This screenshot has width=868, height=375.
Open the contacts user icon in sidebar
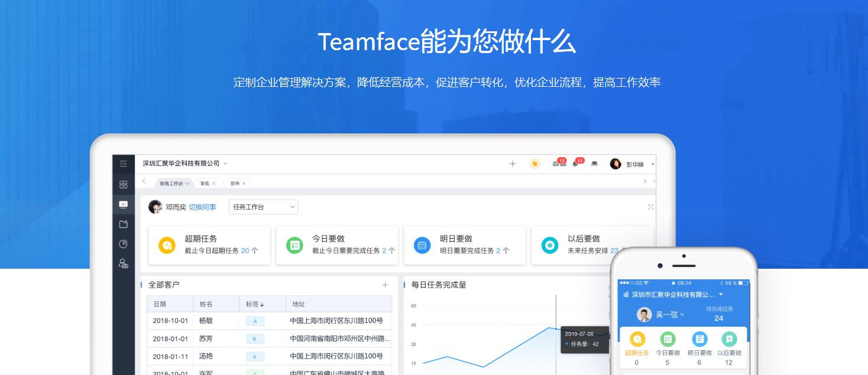[123, 263]
